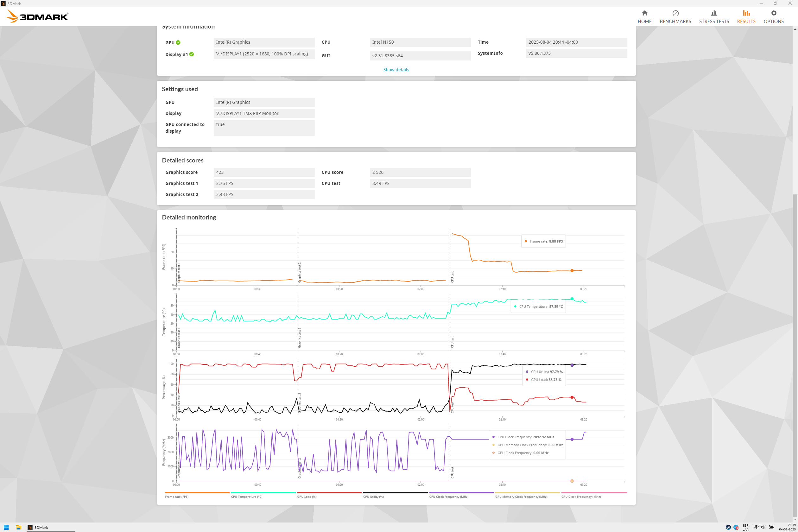Toggle GPU Memory Clock Frequency legend
798x532 pixels.
521,497
